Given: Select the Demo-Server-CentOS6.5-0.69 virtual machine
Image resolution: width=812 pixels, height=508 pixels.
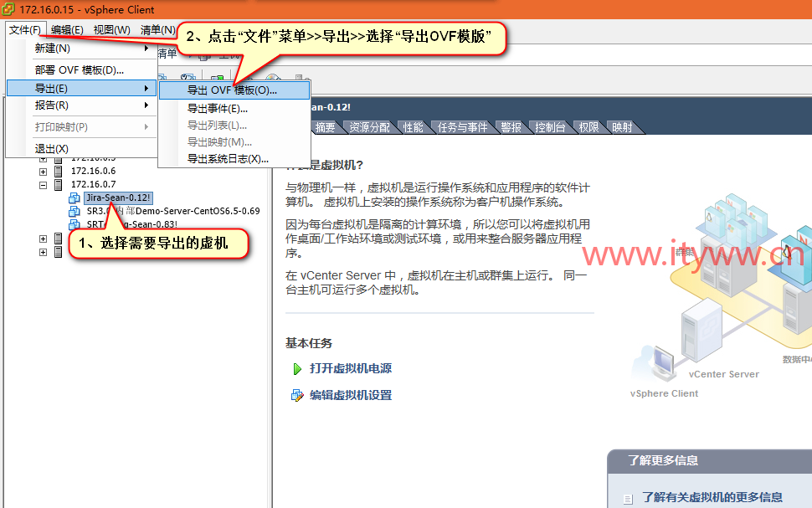Looking at the screenshot, I should click(173, 211).
